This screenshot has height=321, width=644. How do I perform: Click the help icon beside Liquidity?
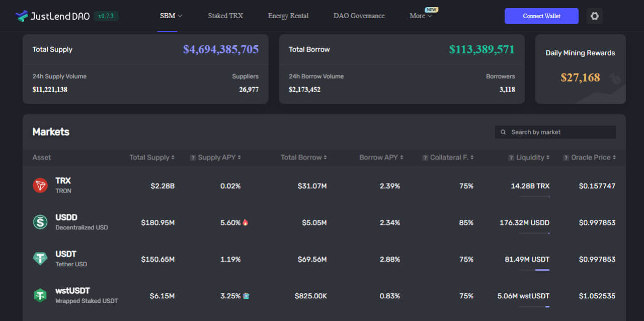[511, 157]
